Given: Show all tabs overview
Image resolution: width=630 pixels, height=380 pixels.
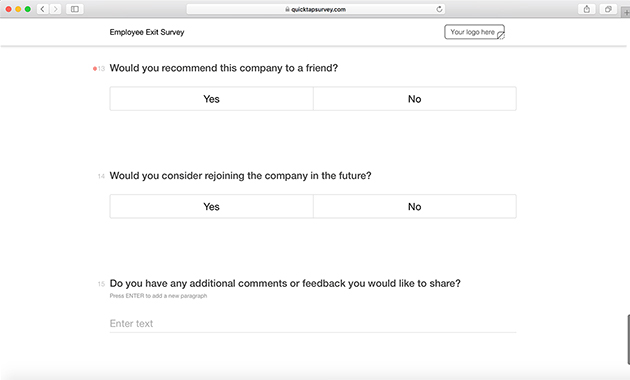Looking at the screenshot, I should point(608,9).
